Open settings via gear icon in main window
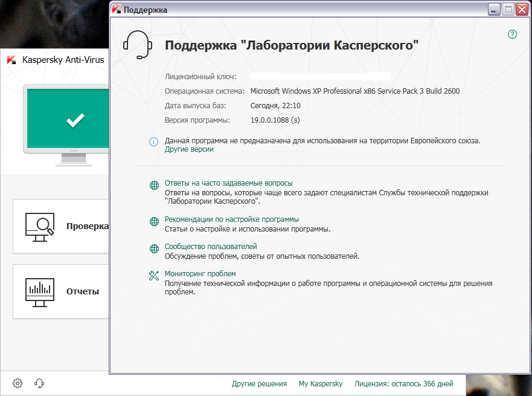Viewport: 532px width, 396px height. (18, 383)
